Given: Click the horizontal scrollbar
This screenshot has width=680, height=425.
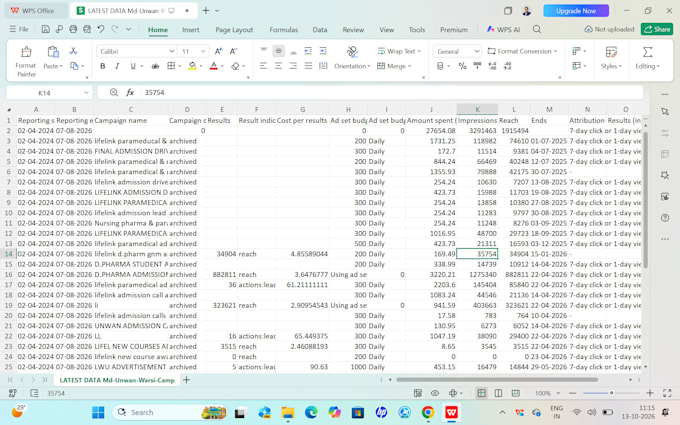Looking at the screenshot, I should pyautogui.click(x=497, y=379).
